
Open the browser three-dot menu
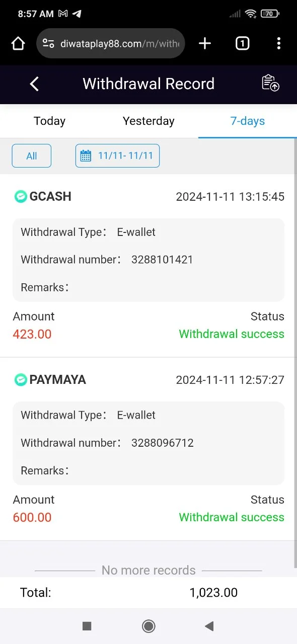click(x=279, y=44)
